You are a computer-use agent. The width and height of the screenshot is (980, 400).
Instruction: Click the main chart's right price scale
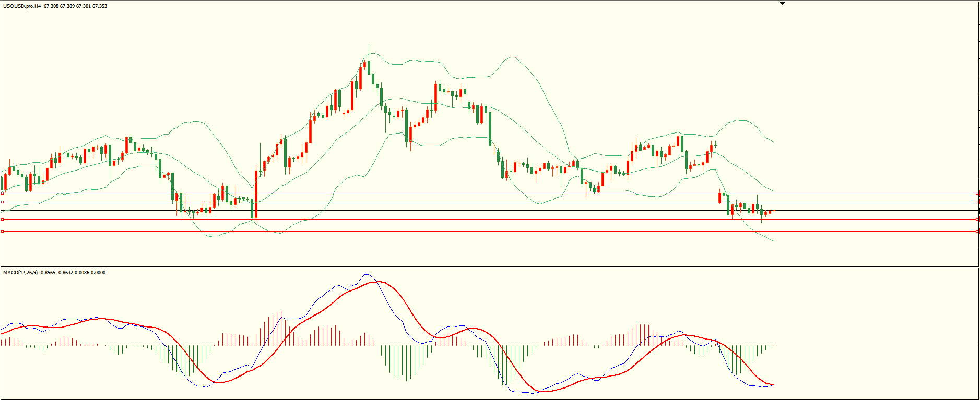click(979, 130)
